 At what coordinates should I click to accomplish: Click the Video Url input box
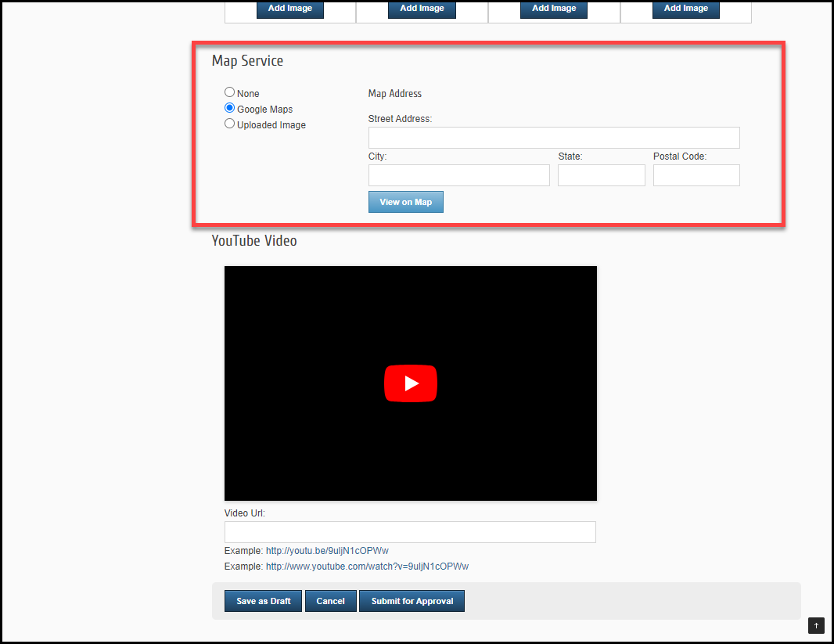410,532
